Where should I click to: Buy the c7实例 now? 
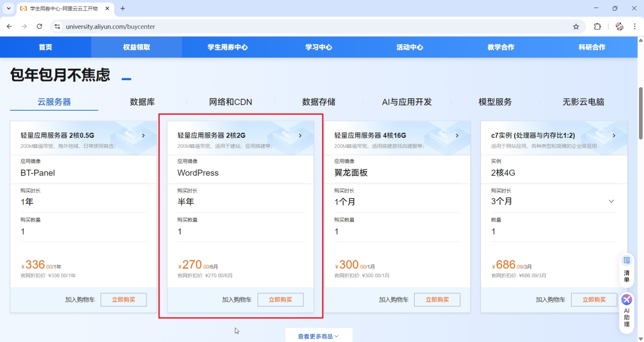click(594, 300)
